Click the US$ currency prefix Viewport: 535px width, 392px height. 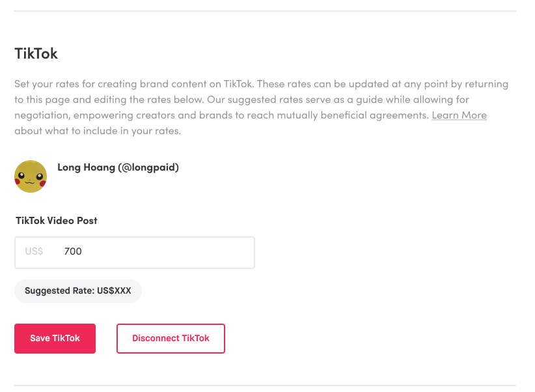click(34, 251)
